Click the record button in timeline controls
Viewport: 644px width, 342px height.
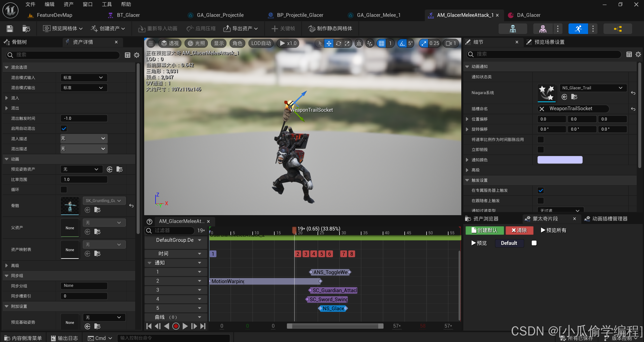[176, 326]
